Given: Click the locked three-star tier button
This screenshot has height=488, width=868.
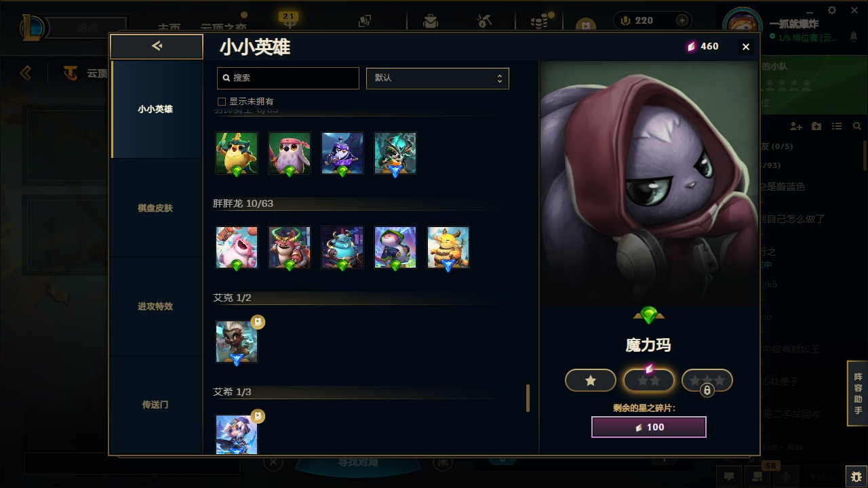Looking at the screenshot, I should pos(707,381).
